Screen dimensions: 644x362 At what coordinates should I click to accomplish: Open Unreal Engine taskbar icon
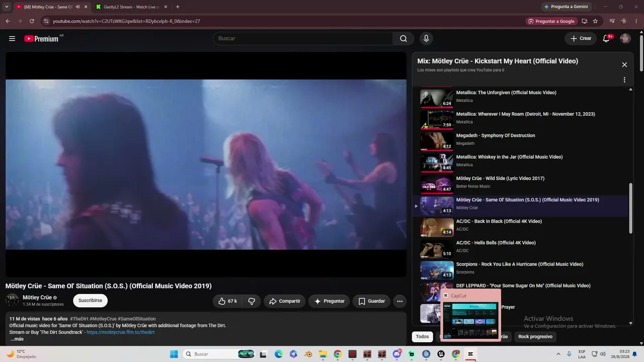(x=441, y=354)
